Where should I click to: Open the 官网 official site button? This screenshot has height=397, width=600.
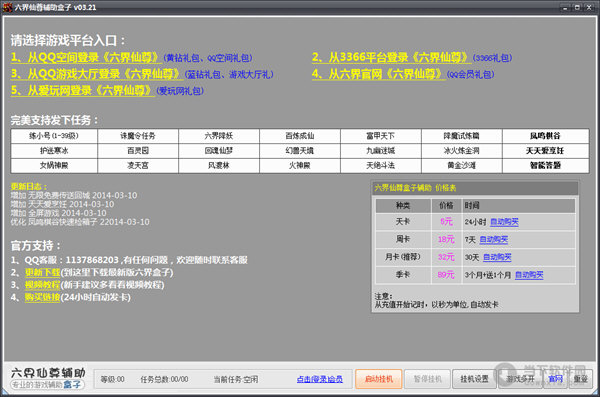556,379
